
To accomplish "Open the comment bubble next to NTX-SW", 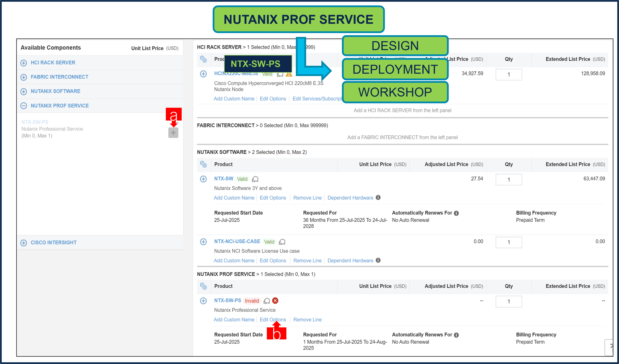I will pyautogui.click(x=255, y=179).
